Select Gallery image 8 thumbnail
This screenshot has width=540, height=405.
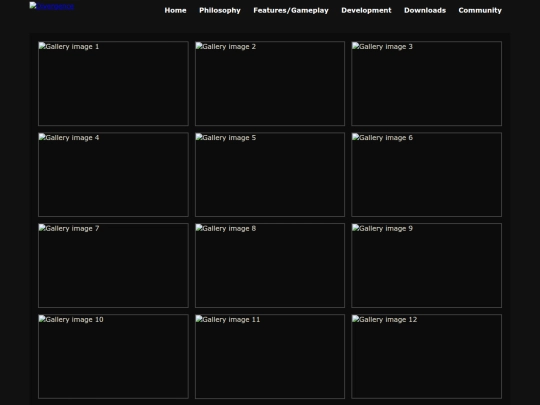point(270,266)
